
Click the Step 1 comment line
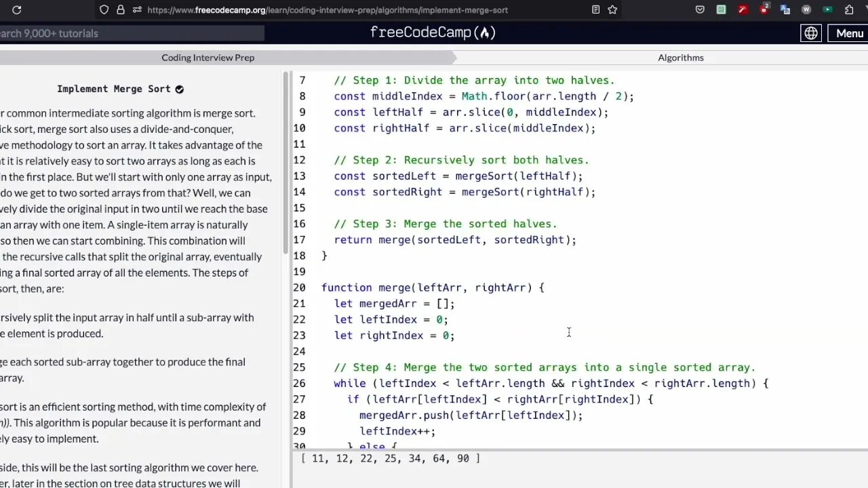click(474, 80)
